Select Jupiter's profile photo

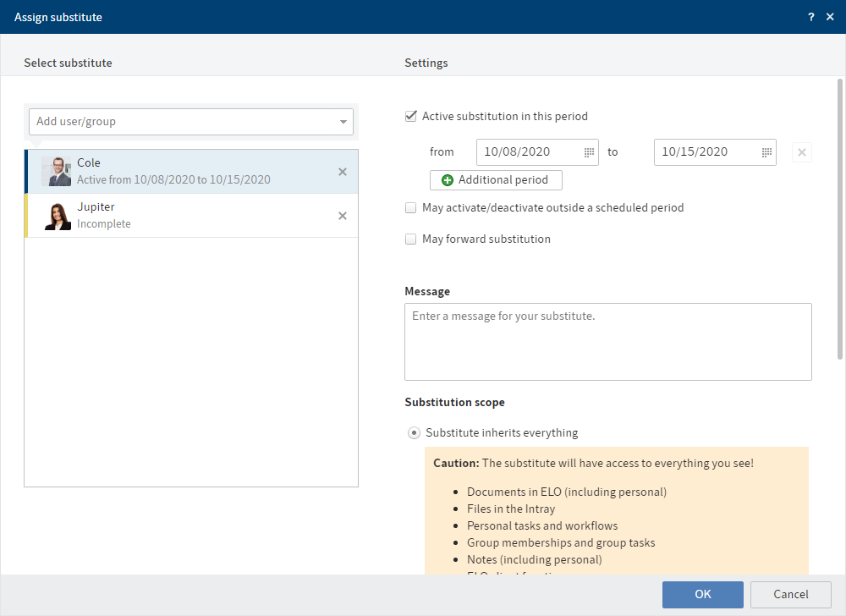[x=57, y=216]
